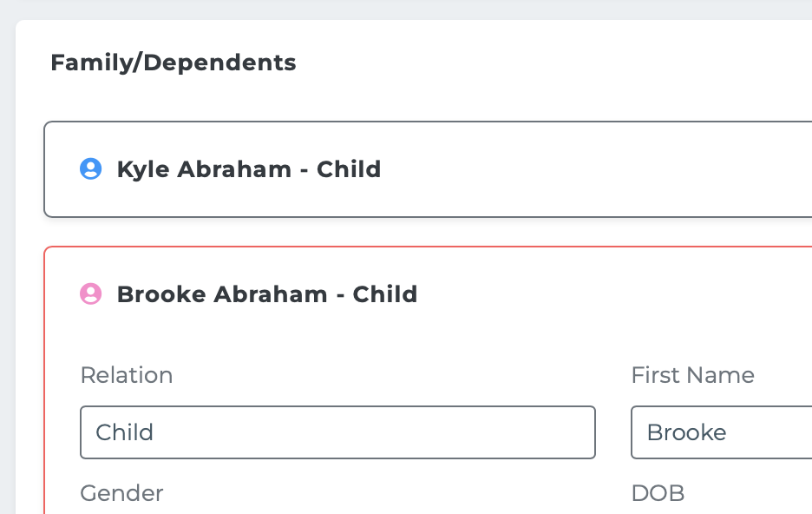Select the Relation field label
Screen dimensions: 812x514
127,374
